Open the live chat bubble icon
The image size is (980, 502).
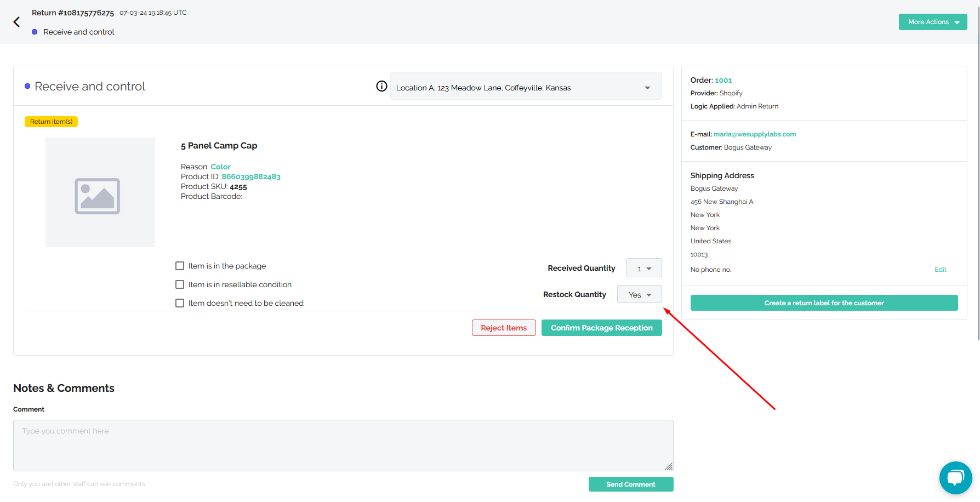point(955,478)
